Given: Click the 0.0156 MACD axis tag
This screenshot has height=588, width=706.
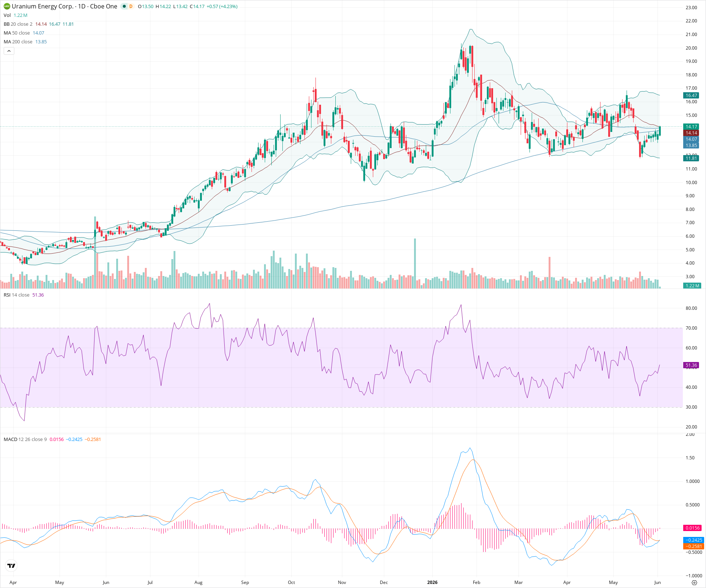Looking at the screenshot, I should (x=693, y=528).
